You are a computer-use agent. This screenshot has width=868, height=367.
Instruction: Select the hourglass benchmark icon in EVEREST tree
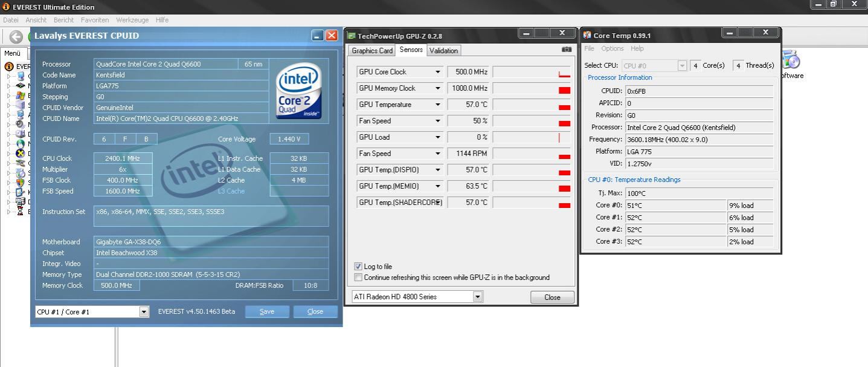(21, 212)
